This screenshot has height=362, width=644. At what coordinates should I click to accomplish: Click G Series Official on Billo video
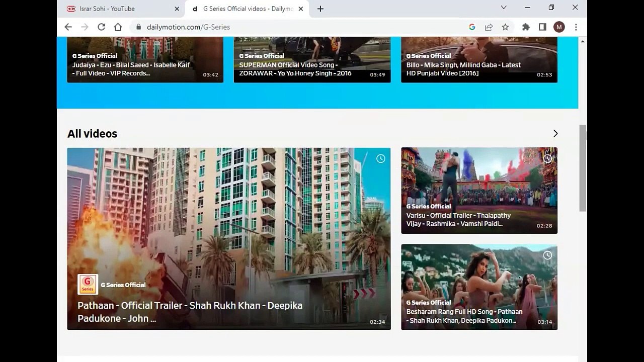coord(429,56)
